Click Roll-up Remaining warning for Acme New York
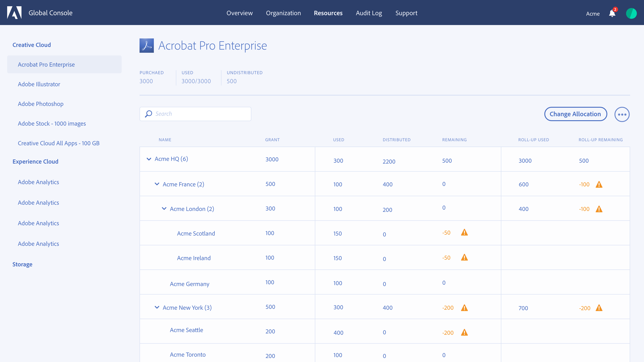This screenshot has height=362, width=644. (599, 308)
